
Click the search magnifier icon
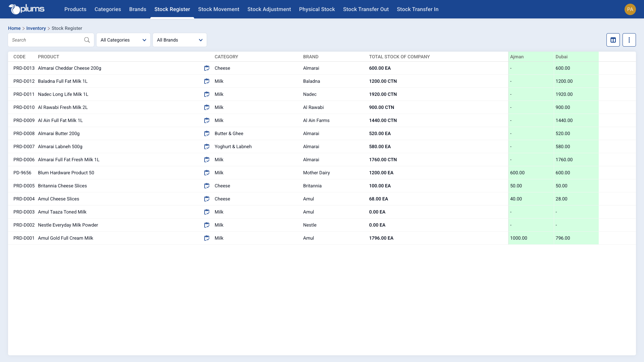[x=87, y=40]
